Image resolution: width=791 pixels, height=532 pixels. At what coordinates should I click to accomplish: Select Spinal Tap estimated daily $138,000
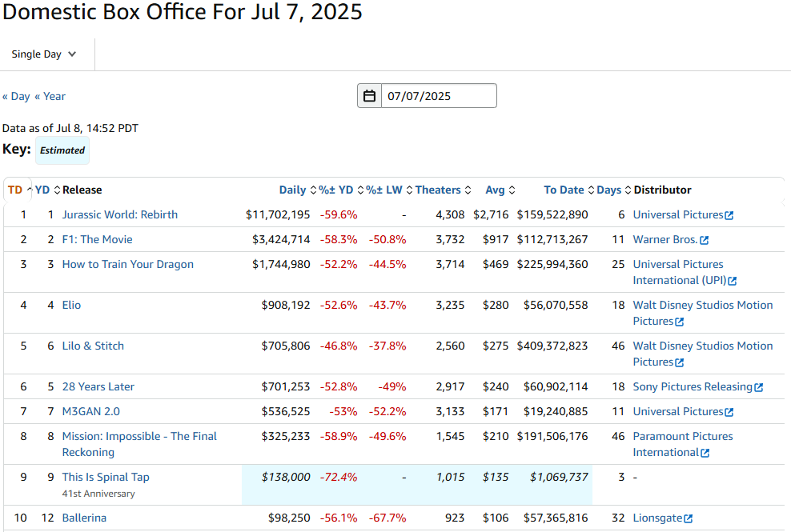(x=286, y=477)
